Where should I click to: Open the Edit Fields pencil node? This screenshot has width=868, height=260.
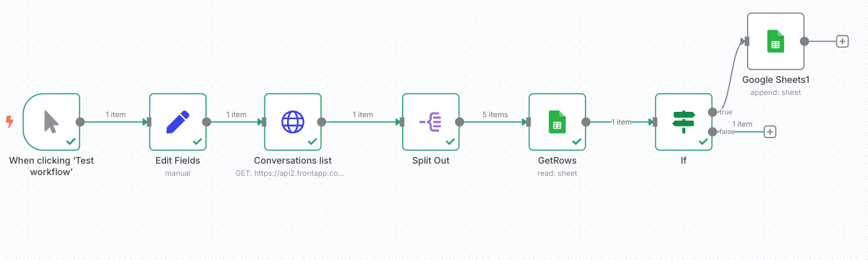[177, 122]
